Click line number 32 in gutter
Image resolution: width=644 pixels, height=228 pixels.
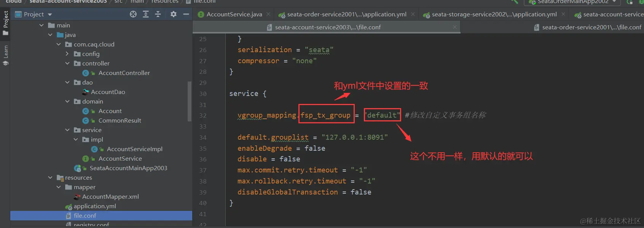click(203, 115)
